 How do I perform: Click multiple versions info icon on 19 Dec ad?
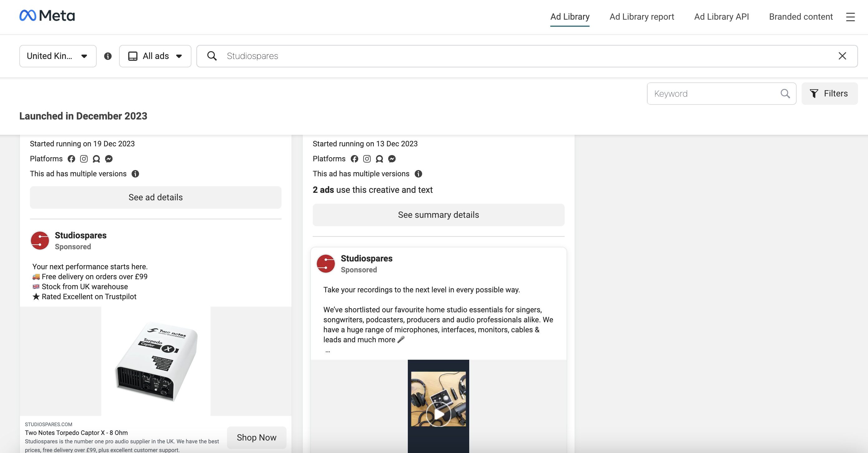135,174
